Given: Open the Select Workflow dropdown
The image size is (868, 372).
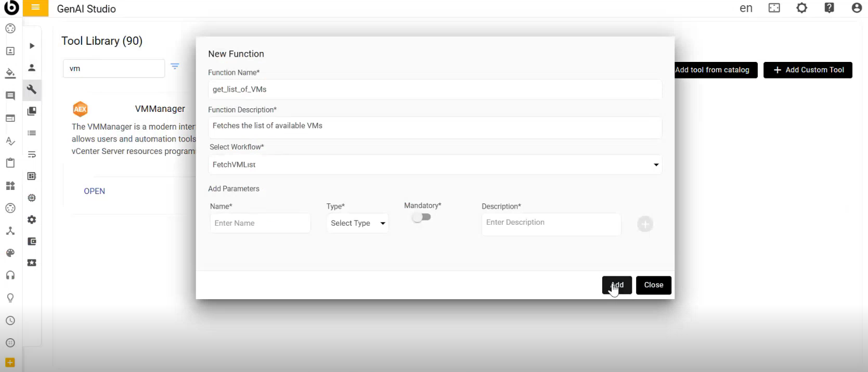Looking at the screenshot, I should tap(435, 164).
